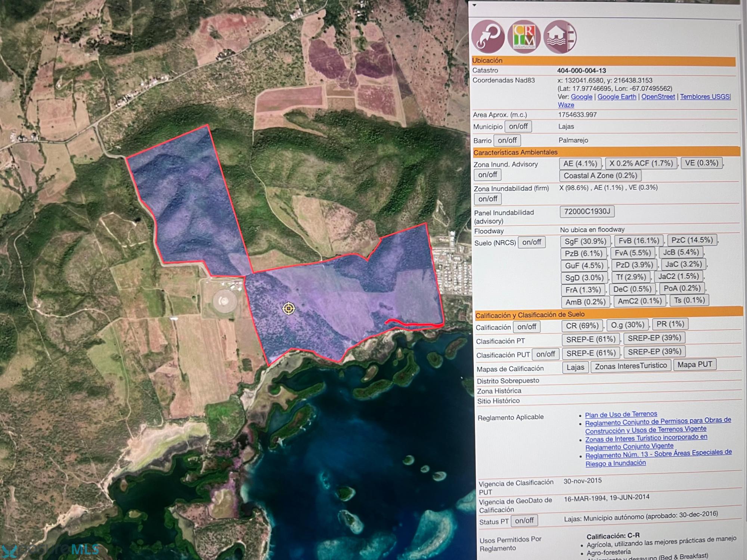The height and width of the screenshot is (560, 747).
Task: Open Mapa PUT button
Action: click(x=694, y=364)
